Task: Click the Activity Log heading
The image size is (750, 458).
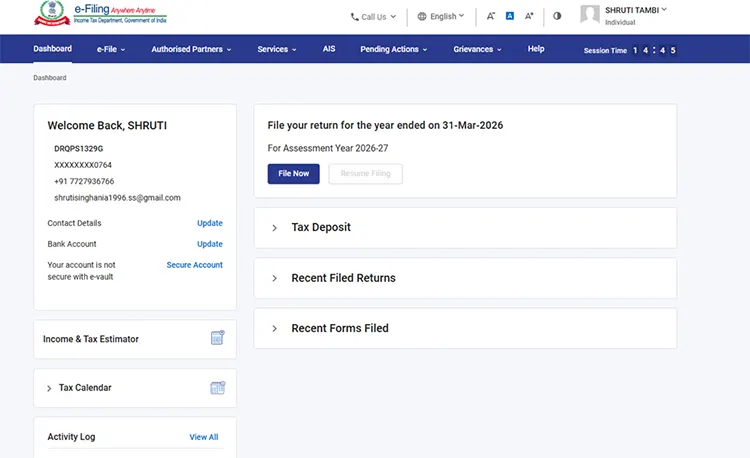Action: (71, 436)
